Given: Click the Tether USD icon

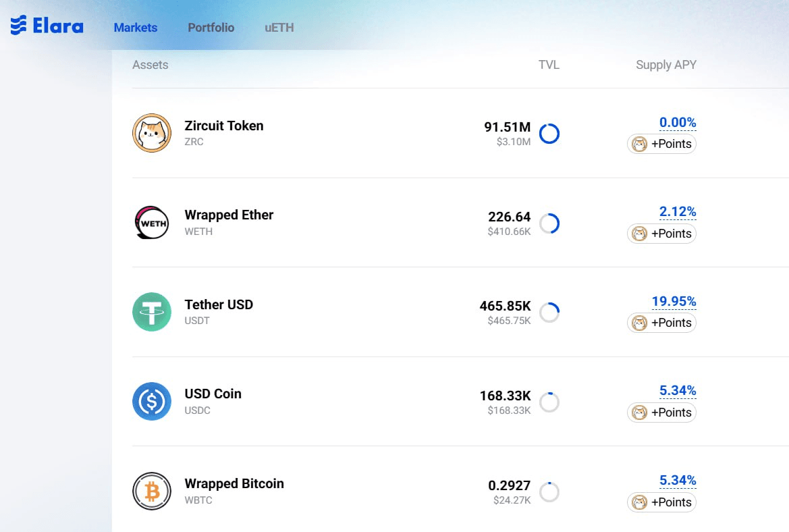Looking at the screenshot, I should pyautogui.click(x=152, y=312).
